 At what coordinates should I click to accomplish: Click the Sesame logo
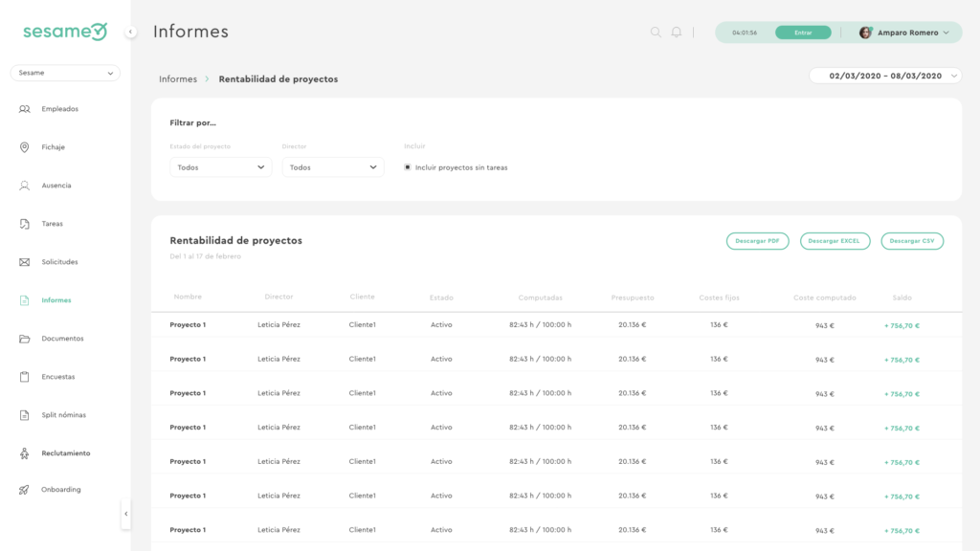click(65, 32)
